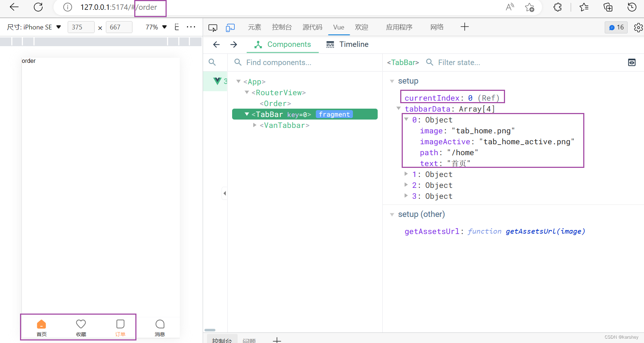
Task: Open DevTools settings gear
Action: click(638, 28)
